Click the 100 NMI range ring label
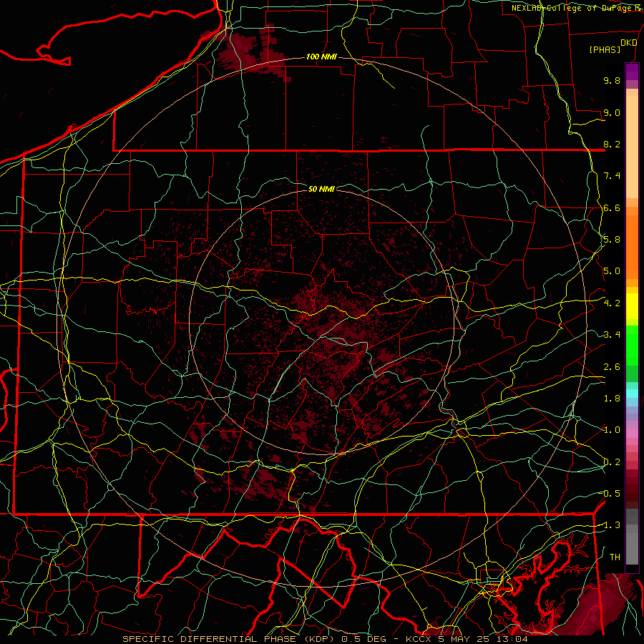 coord(321,57)
